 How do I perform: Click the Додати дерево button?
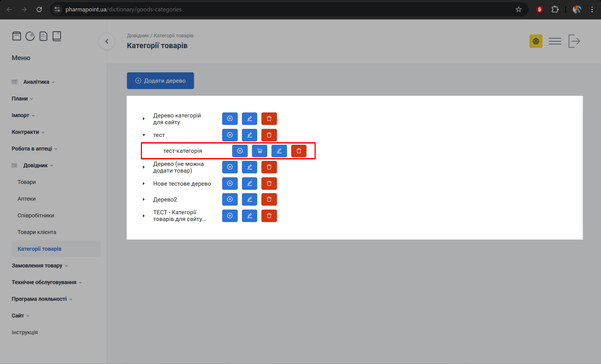[x=160, y=81]
